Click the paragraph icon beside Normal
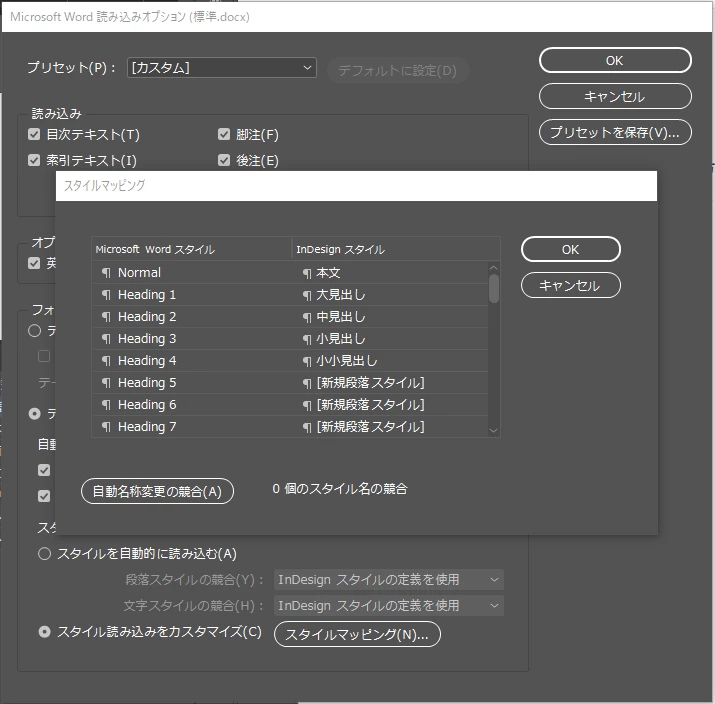 tap(106, 273)
